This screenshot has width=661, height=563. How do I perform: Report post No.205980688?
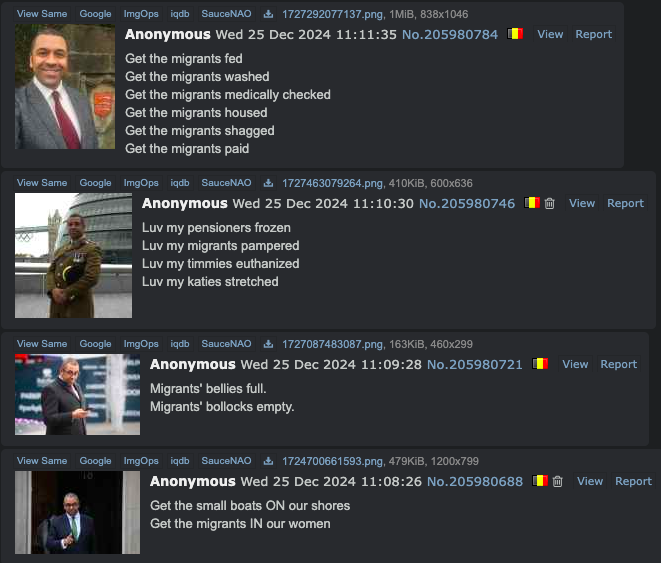[x=633, y=481]
